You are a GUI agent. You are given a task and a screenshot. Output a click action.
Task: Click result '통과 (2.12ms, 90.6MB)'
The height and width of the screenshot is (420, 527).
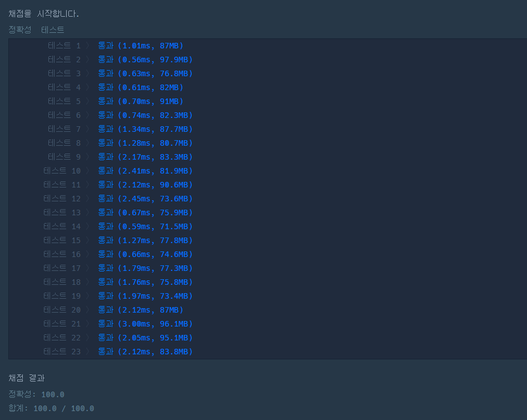point(145,185)
